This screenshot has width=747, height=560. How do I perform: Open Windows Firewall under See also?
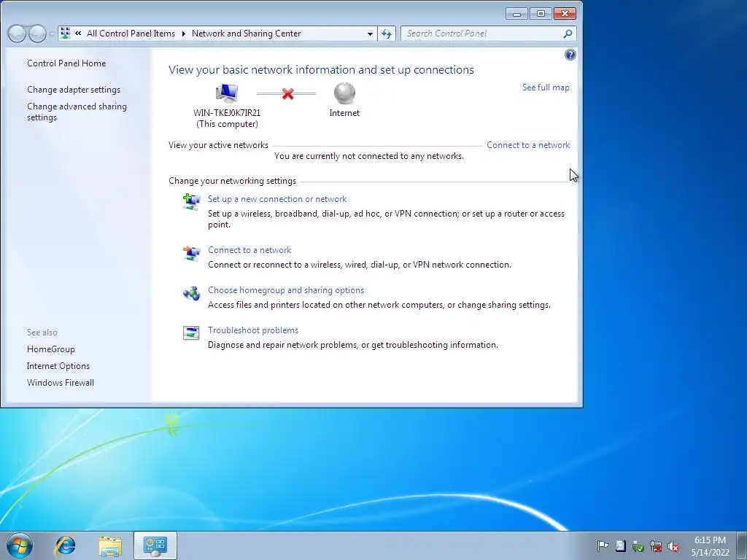(61, 383)
